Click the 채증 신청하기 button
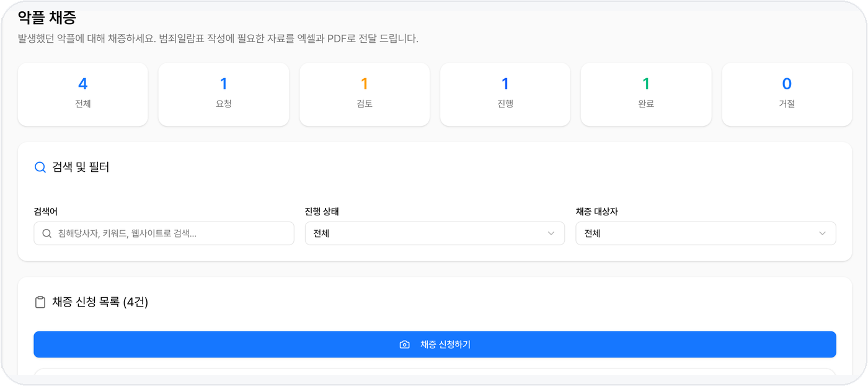The image size is (868, 386). (435, 344)
